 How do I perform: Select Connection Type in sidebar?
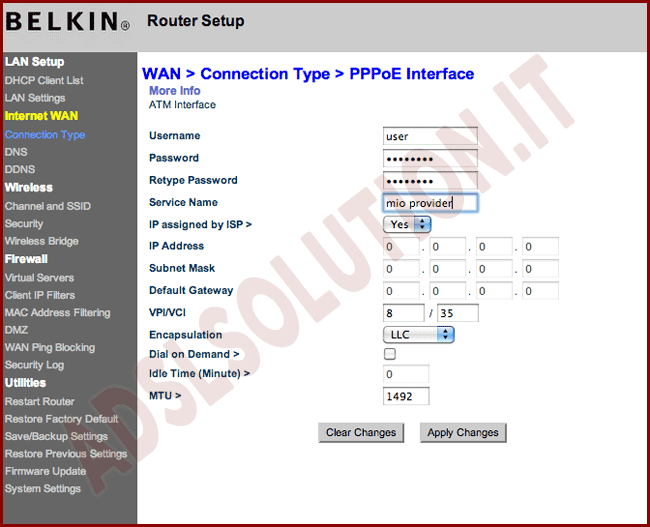[x=45, y=135]
